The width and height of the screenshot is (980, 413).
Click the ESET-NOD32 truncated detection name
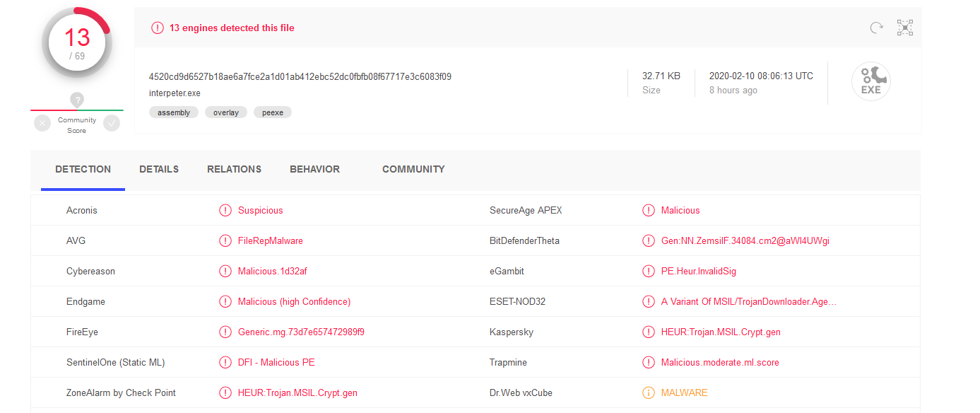[749, 301]
